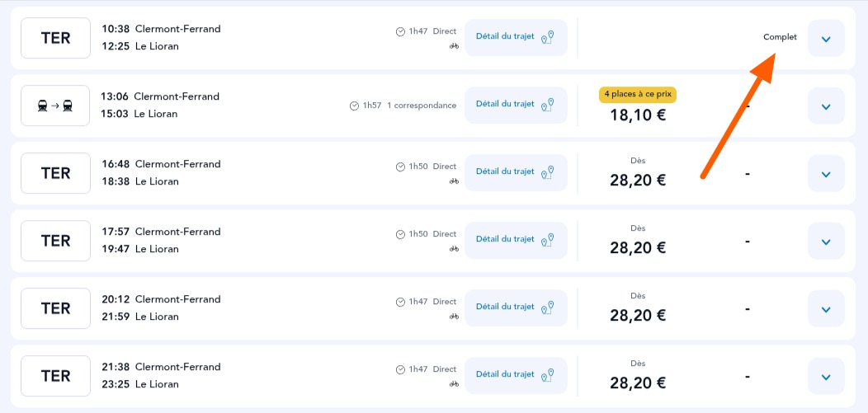The height and width of the screenshot is (413, 868).
Task: Expand the 10:38 Complet journey row
Action: (826, 38)
